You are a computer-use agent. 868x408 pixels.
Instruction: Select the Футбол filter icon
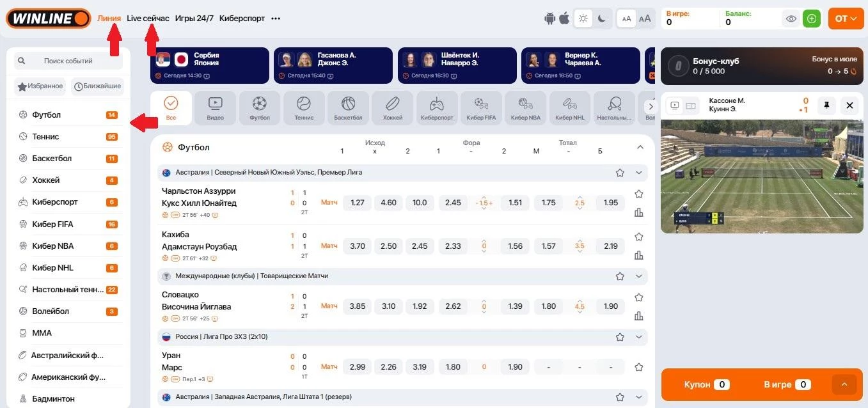[260, 107]
